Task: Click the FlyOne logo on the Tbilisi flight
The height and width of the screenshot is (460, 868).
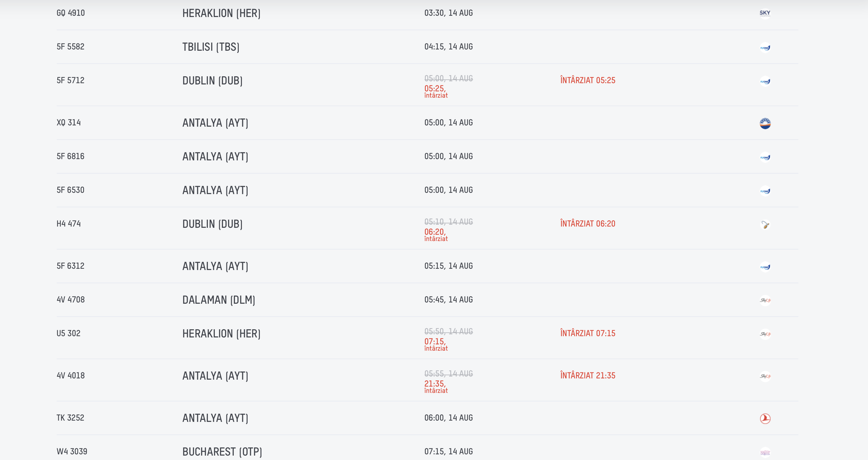Action: coord(765,48)
